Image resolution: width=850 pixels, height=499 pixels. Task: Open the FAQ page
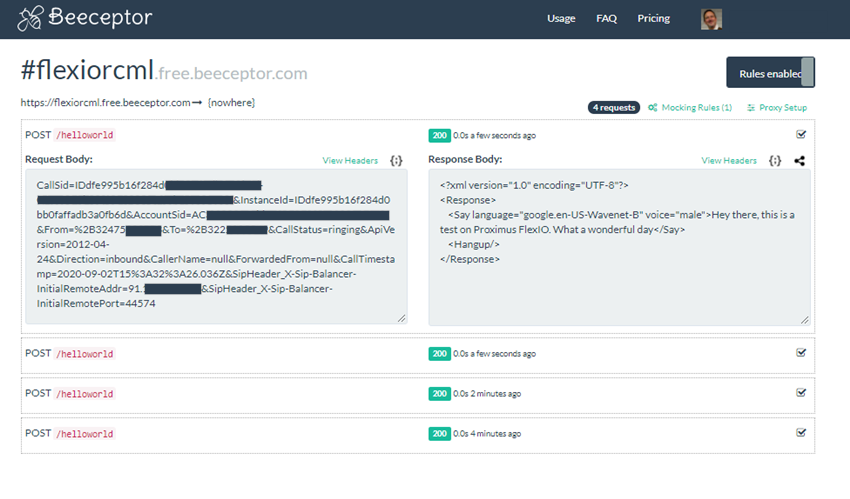606,18
